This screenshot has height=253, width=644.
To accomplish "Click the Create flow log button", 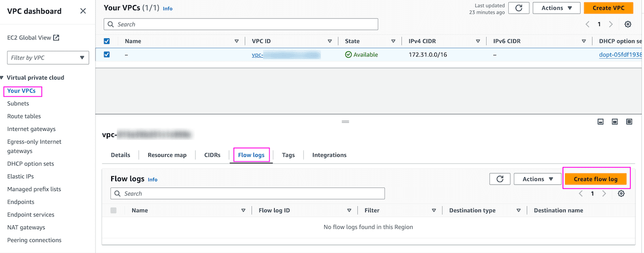I will pyautogui.click(x=595, y=179).
